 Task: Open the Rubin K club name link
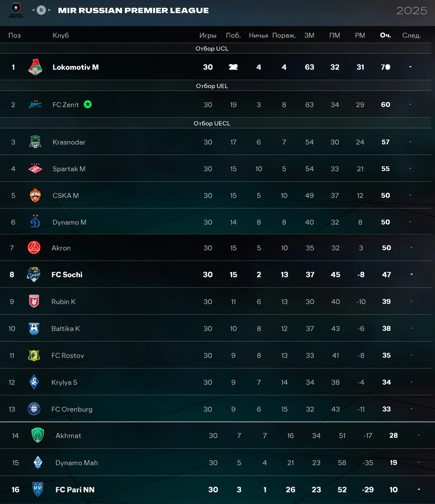coord(63,302)
